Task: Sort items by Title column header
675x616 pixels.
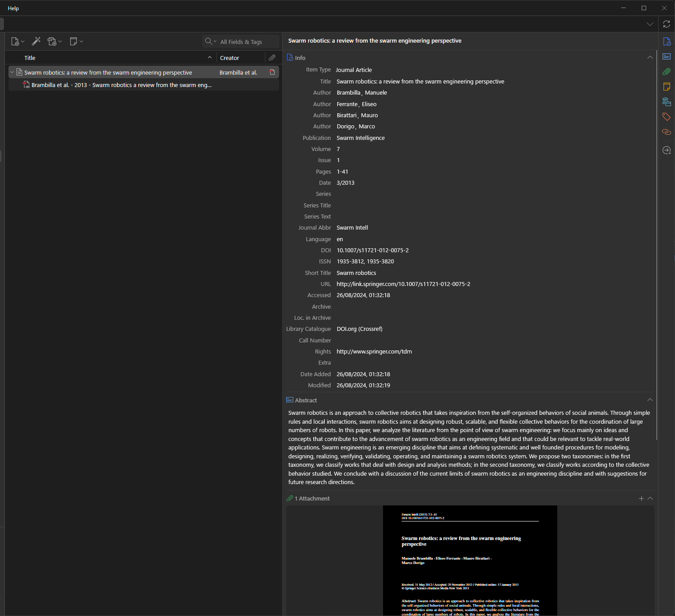Action: click(111, 58)
